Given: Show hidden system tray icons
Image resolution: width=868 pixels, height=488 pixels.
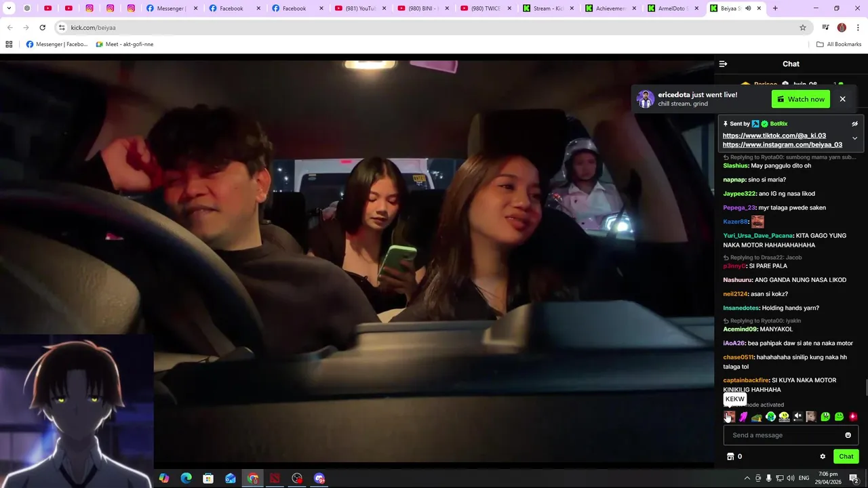Looking at the screenshot, I should click(x=747, y=479).
